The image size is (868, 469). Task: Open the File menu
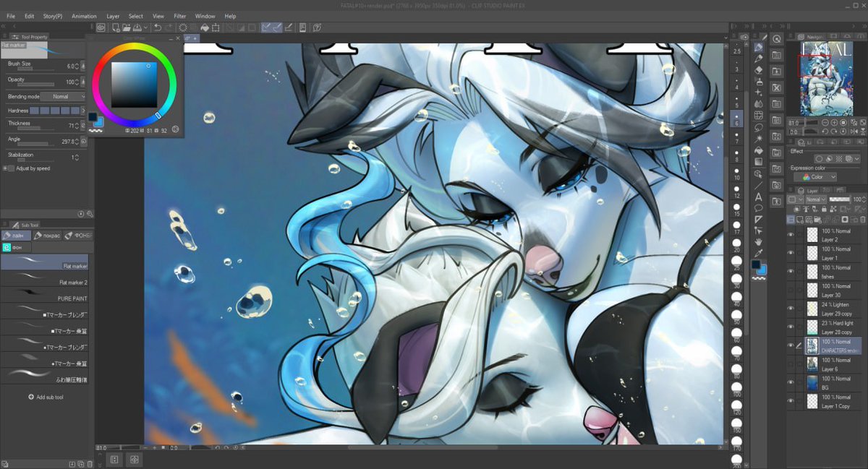[11, 16]
